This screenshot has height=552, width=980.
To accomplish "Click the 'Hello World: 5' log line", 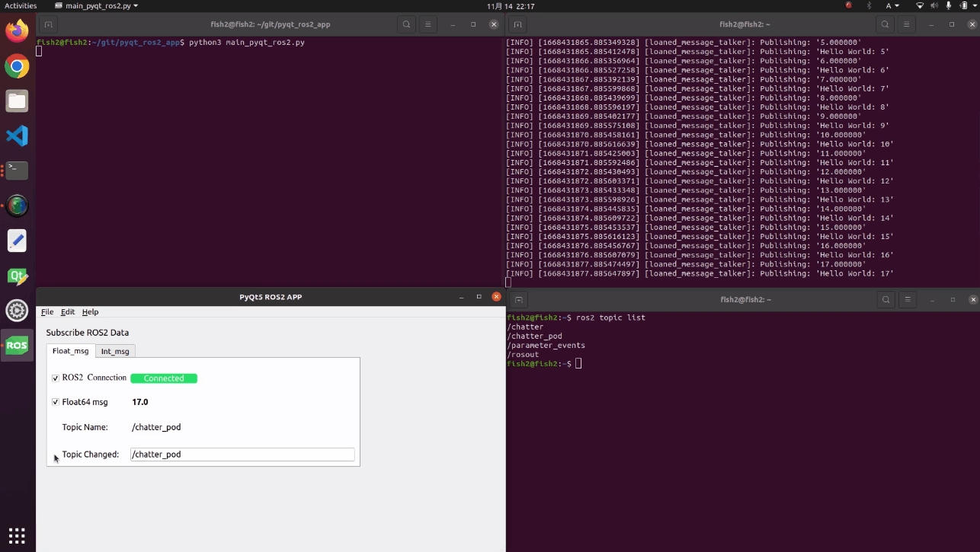I will pyautogui.click(x=697, y=52).
